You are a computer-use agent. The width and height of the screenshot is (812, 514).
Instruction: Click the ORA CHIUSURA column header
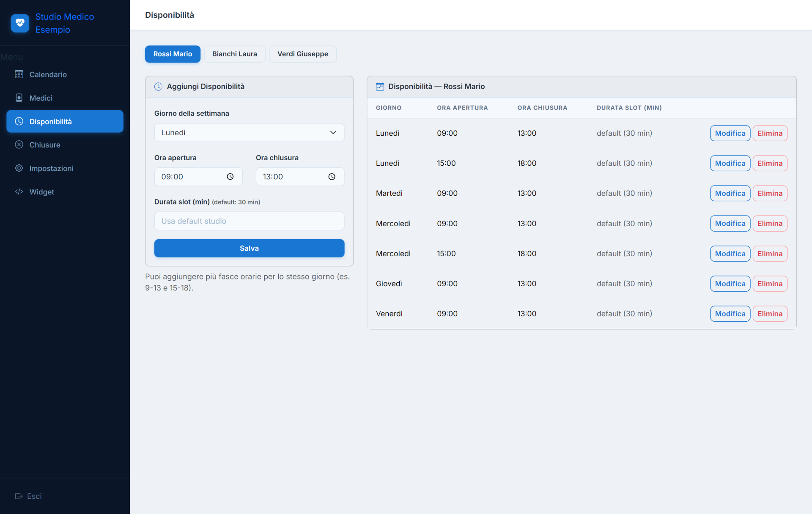pyautogui.click(x=542, y=108)
